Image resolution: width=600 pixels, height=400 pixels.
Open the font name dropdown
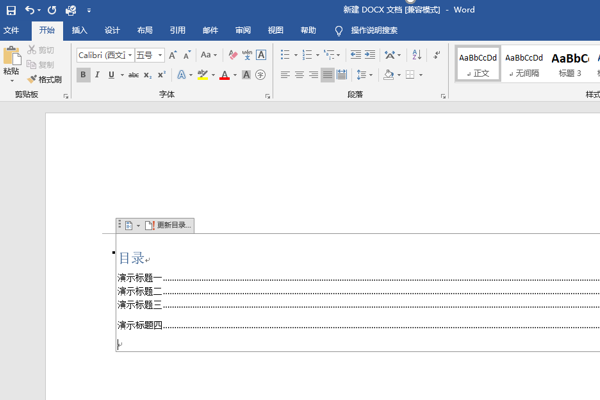(x=130, y=55)
